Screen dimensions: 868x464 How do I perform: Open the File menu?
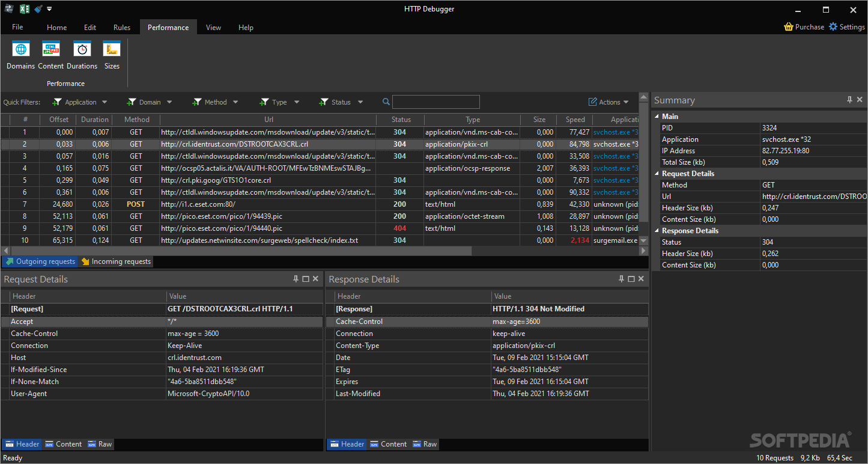point(17,27)
